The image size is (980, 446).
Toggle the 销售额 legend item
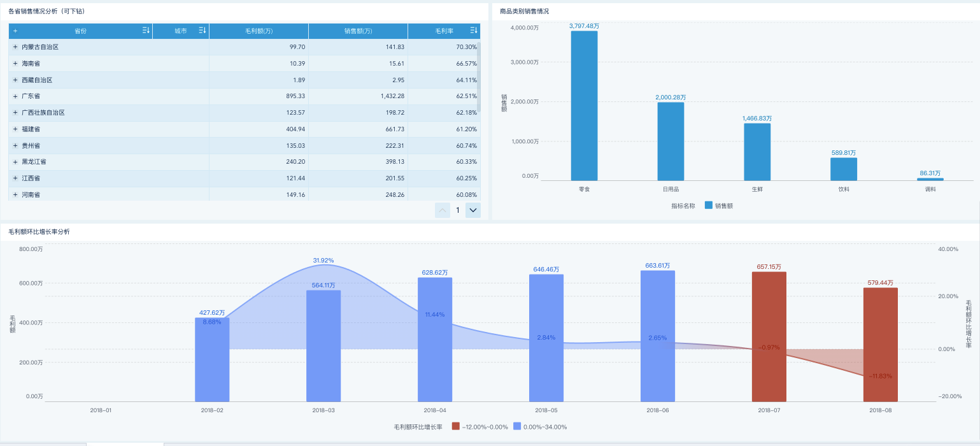(718, 206)
